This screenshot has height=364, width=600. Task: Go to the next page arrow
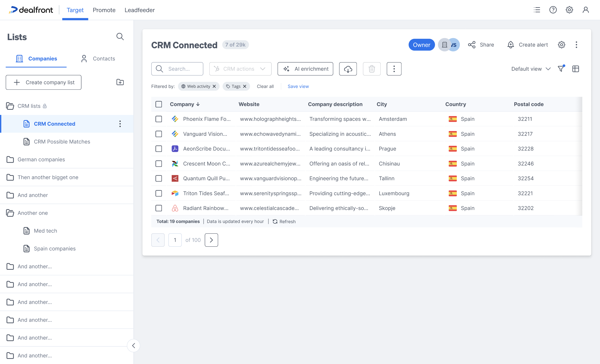click(211, 240)
